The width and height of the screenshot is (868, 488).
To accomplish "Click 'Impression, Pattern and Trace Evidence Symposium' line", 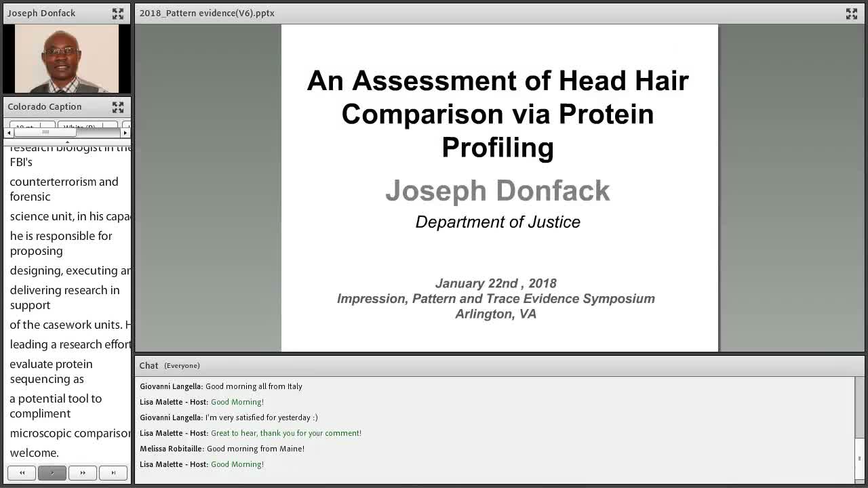I will (x=496, y=299).
